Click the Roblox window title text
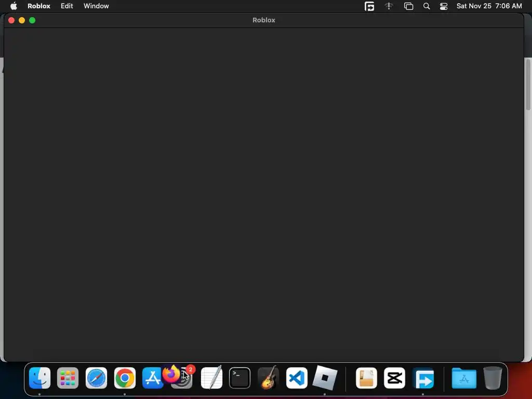 click(263, 20)
